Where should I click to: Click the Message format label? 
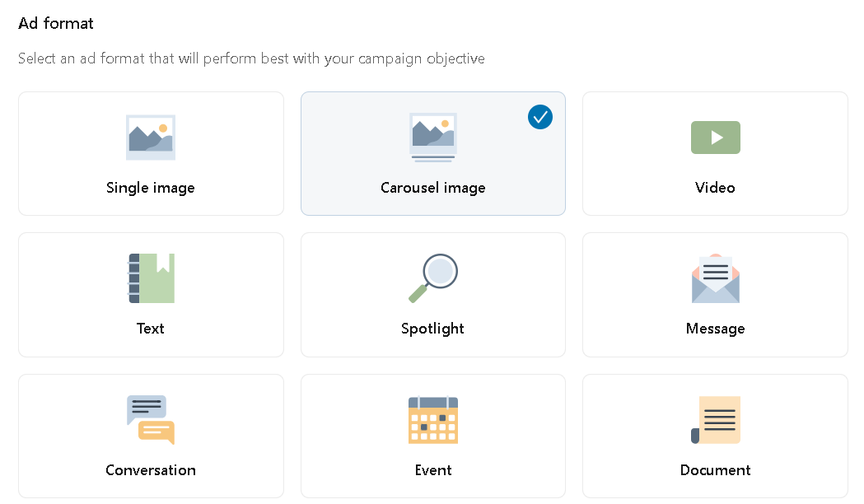[715, 328]
